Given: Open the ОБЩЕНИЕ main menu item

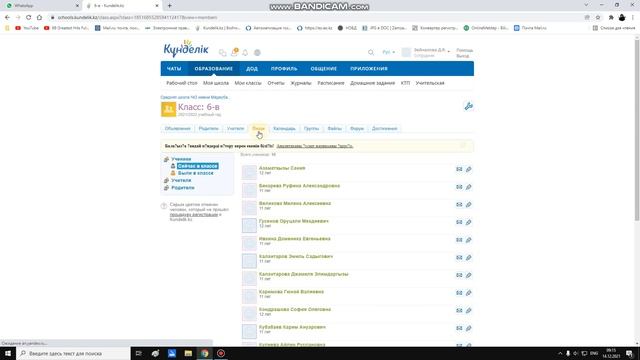Looking at the screenshot, I should click(x=324, y=69).
